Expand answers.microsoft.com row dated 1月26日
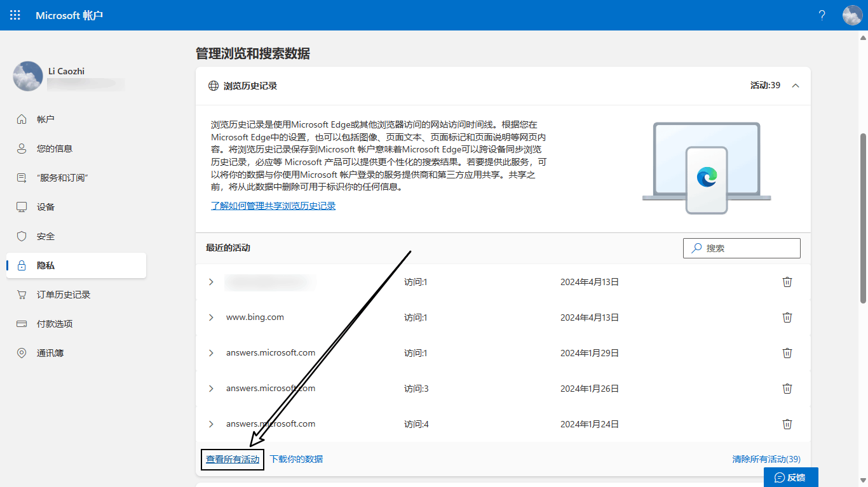This screenshot has width=868, height=487. coord(212,389)
